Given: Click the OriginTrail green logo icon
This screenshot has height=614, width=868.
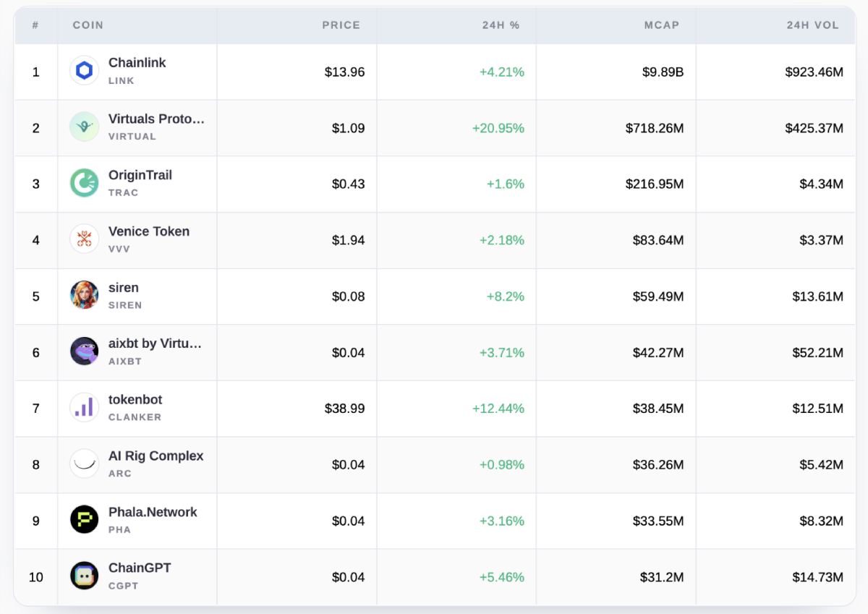Looking at the screenshot, I should (84, 183).
